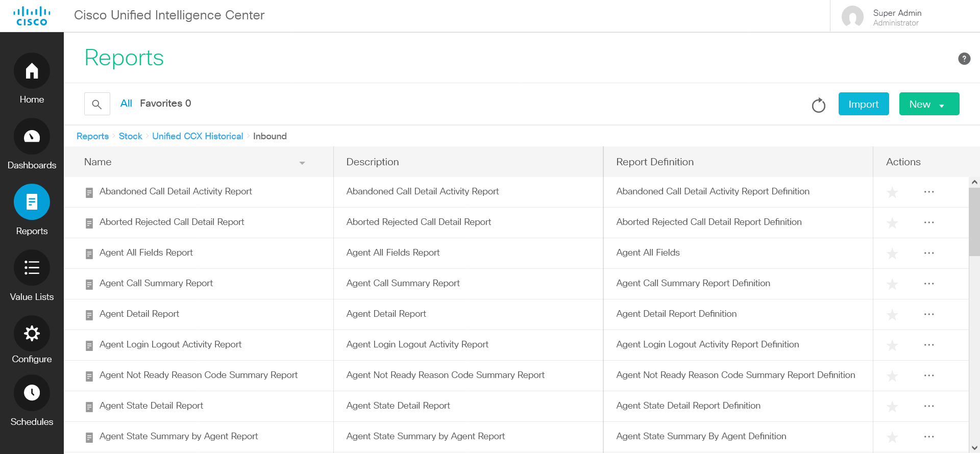Screen dimensions: 980x454
Task: Go to Unified CCX Historical breadcrumb
Action: pyautogui.click(x=198, y=136)
